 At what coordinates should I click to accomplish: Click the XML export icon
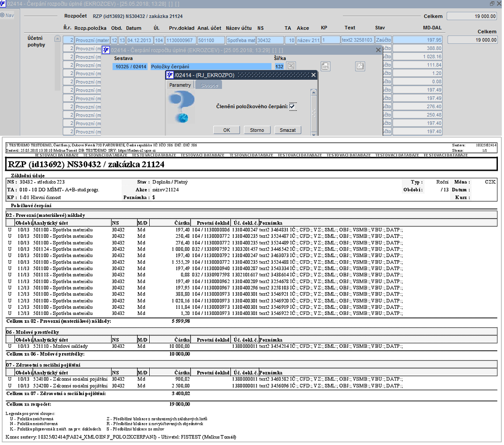(326, 66)
